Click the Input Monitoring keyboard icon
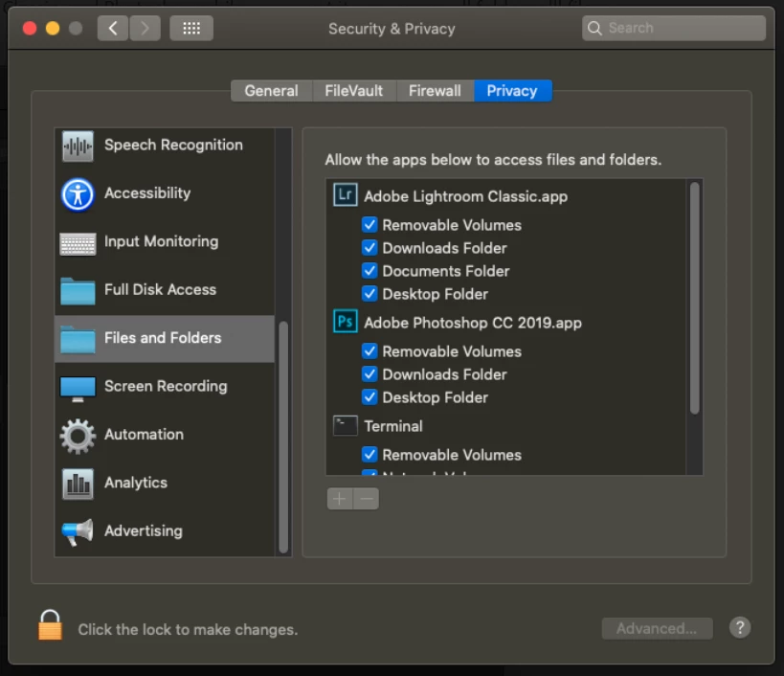The height and width of the screenshot is (676, 784). point(78,244)
